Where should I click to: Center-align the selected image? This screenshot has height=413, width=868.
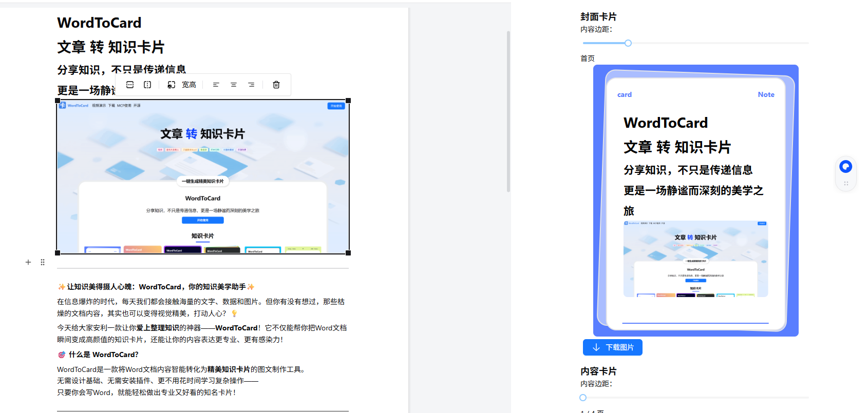click(234, 85)
